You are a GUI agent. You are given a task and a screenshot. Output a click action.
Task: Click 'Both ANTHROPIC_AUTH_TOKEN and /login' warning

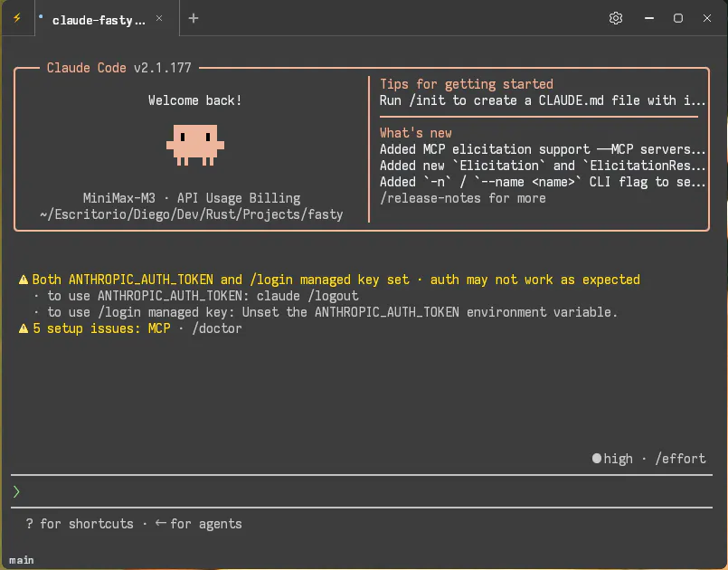point(336,280)
